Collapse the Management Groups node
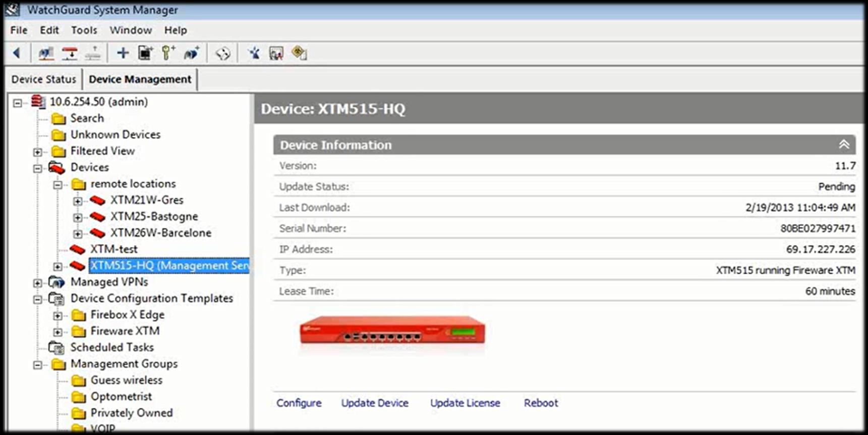This screenshot has height=435, width=868. click(x=38, y=365)
